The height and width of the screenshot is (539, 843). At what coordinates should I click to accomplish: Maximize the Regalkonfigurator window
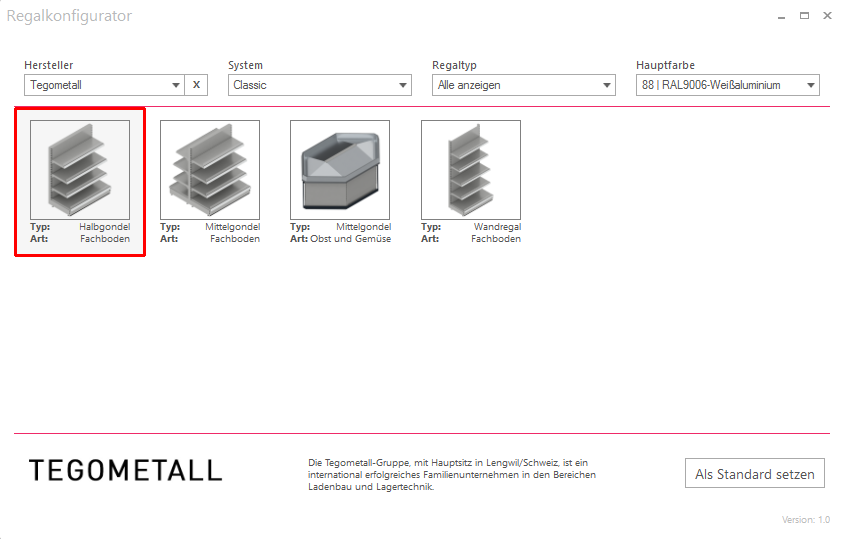coord(804,16)
